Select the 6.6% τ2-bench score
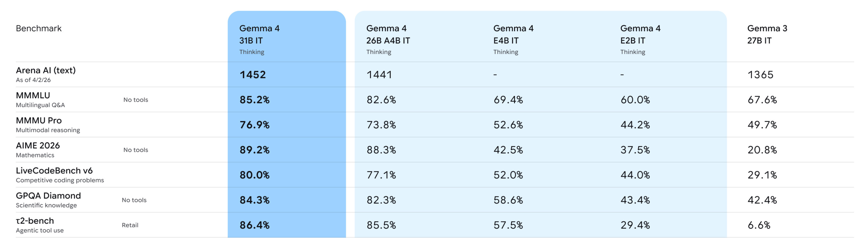The image size is (868, 251). pos(759,225)
